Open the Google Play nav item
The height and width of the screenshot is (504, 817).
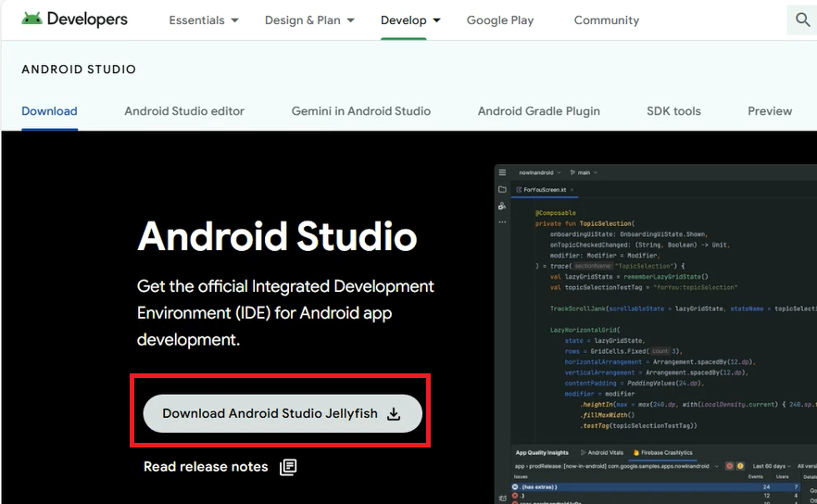500,20
